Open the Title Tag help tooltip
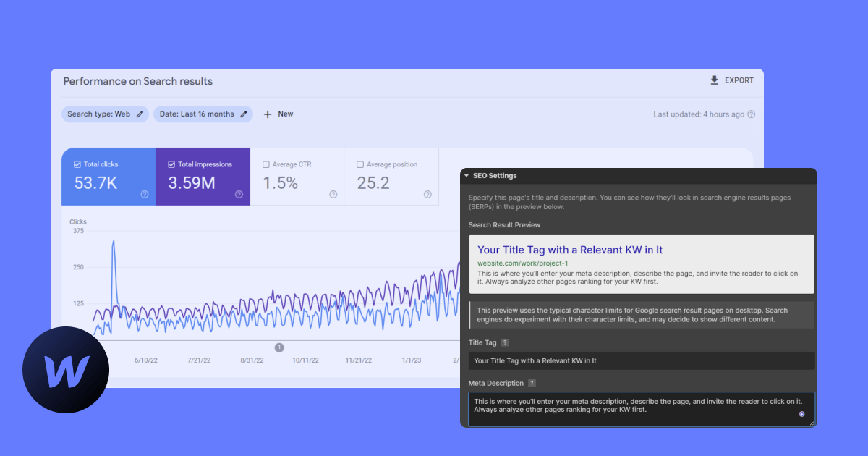This screenshot has width=868, height=456. pos(504,342)
